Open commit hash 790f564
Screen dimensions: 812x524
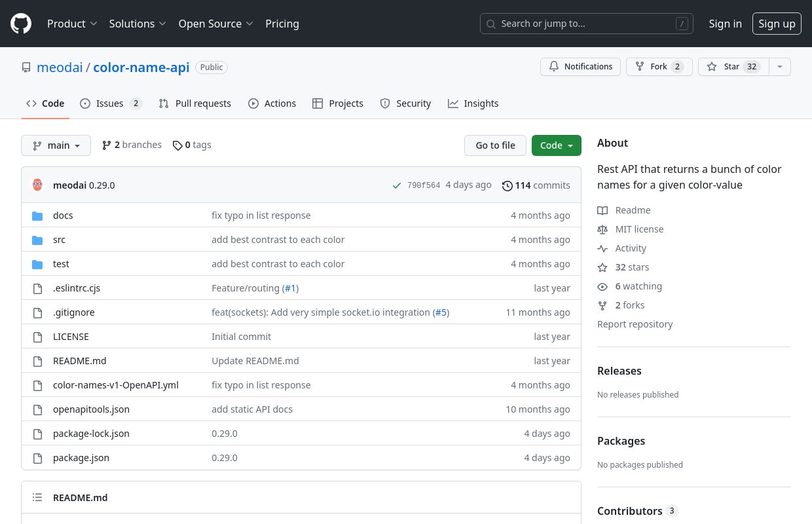(x=424, y=185)
